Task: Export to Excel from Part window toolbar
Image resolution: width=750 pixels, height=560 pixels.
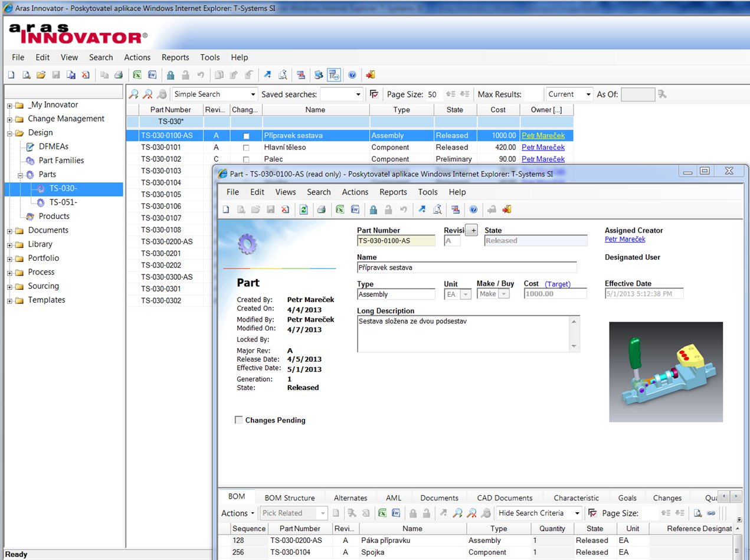Action: 340,209
